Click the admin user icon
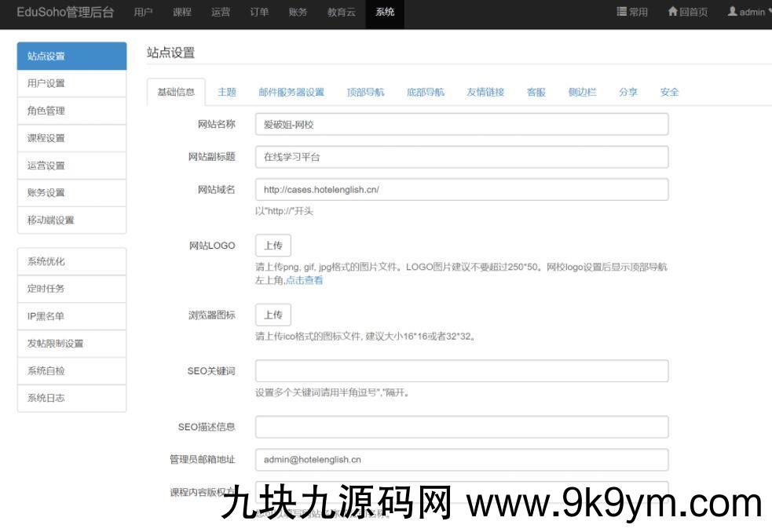Image resolution: width=772 pixels, height=532 pixels. (732, 12)
